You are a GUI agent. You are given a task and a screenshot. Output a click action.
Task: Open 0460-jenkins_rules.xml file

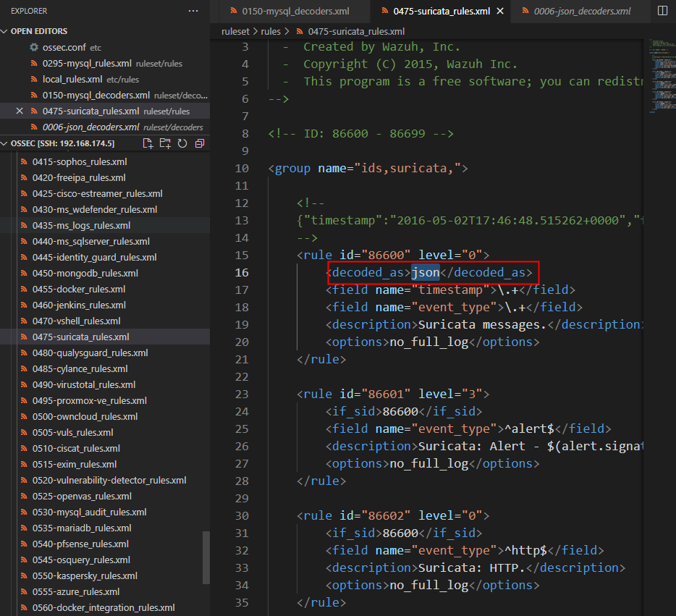(x=105, y=305)
